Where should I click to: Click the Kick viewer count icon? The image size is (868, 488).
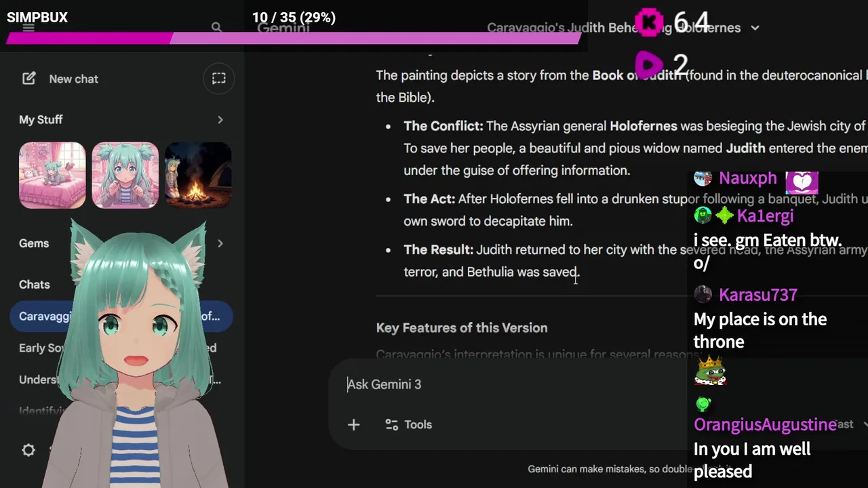coord(649,22)
